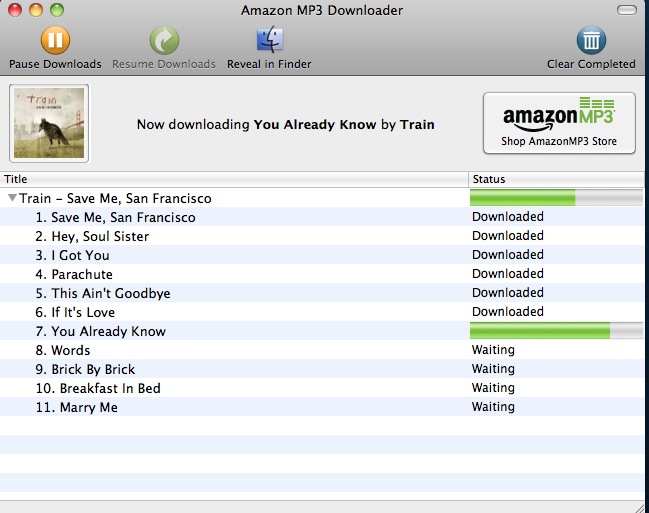Click Waiting status for Words
Image resolution: width=649 pixels, height=513 pixels.
click(493, 350)
